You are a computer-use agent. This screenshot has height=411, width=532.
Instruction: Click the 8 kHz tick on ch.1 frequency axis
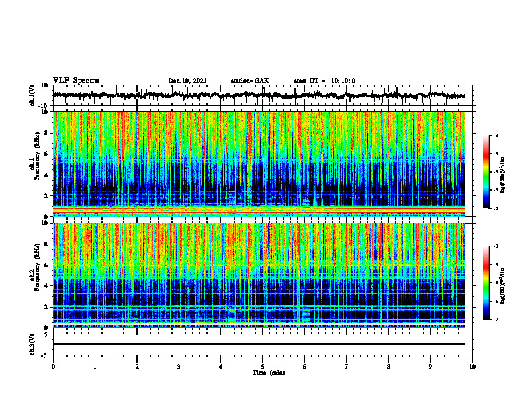(47, 133)
